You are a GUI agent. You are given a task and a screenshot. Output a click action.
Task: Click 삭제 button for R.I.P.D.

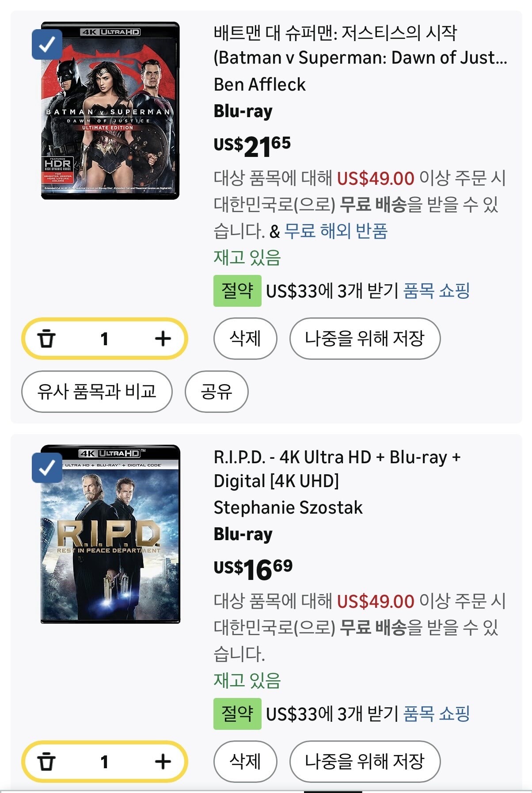(x=245, y=761)
